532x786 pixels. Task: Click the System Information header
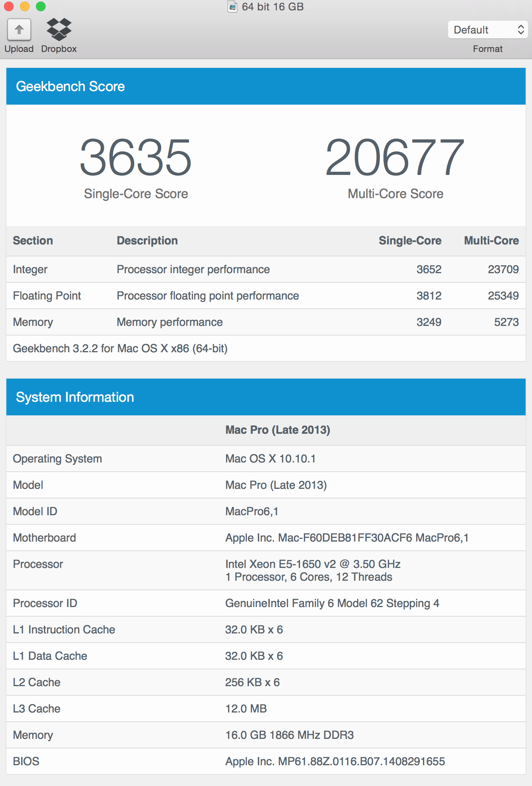(266, 397)
